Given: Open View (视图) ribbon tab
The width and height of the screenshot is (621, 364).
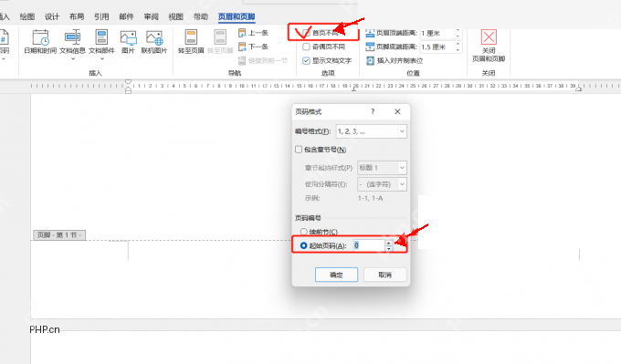Looking at the screenshot, I should click(x=176, y=16).
